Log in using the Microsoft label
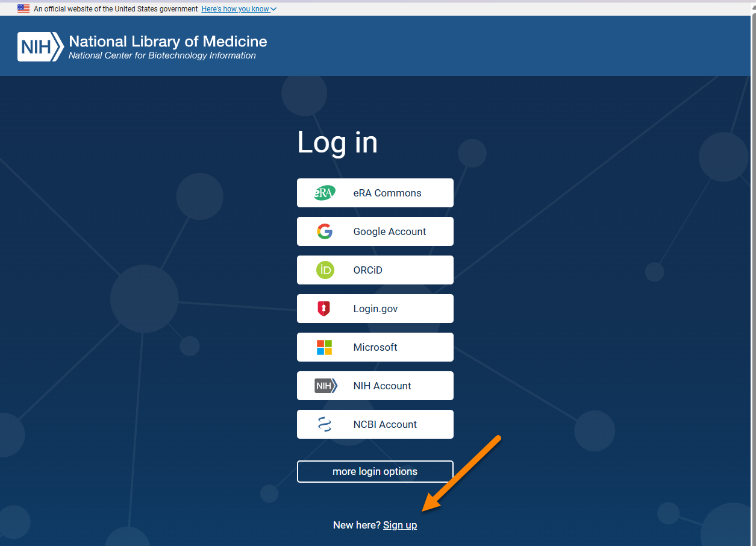Image resolution: width=756 pixels, height=546 pixels. coord(375,347)
